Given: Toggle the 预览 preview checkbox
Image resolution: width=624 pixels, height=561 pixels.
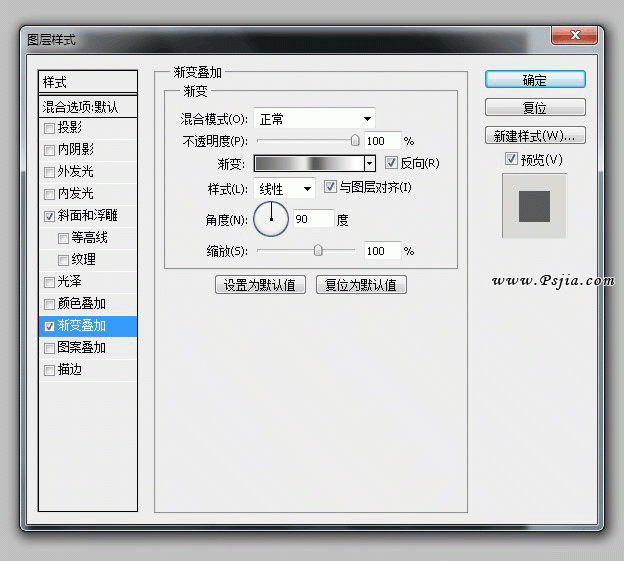Looking at the screenshot, I should click(x=512, y=160).
